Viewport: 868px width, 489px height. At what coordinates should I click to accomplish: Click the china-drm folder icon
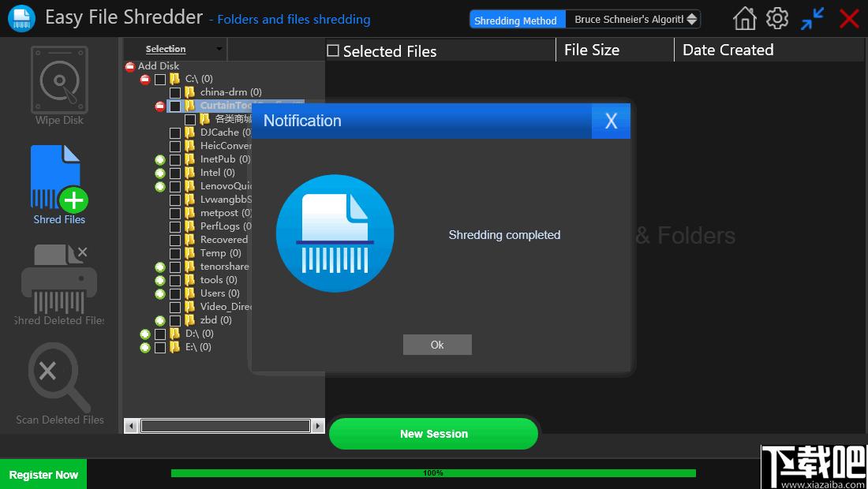[190, 91]
